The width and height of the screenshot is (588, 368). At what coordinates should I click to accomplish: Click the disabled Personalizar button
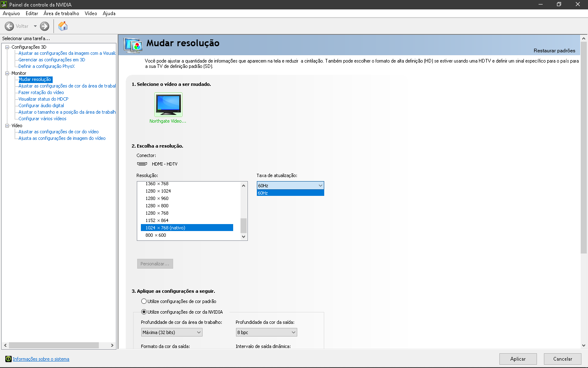tap(155, 264)
